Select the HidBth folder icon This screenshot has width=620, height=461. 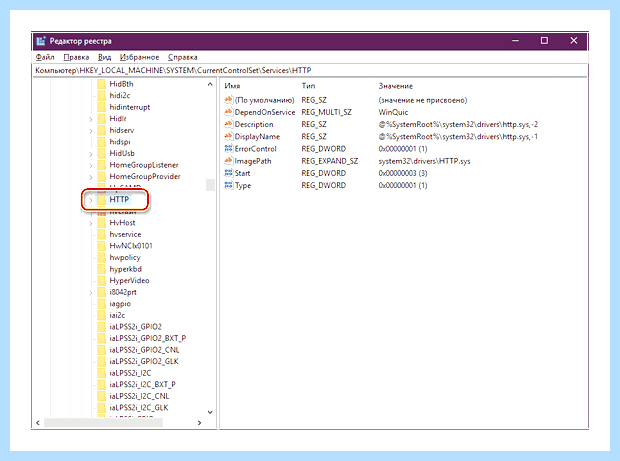tap(102, 84)
